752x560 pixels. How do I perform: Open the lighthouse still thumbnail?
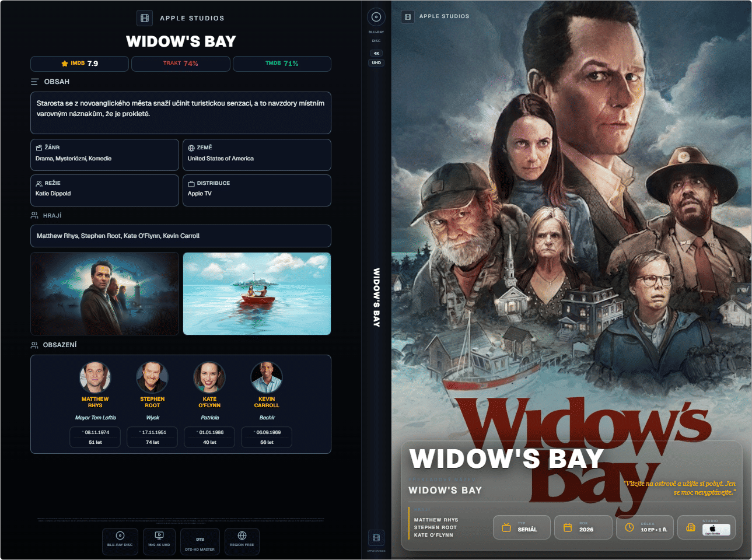[x=104, y=293]
